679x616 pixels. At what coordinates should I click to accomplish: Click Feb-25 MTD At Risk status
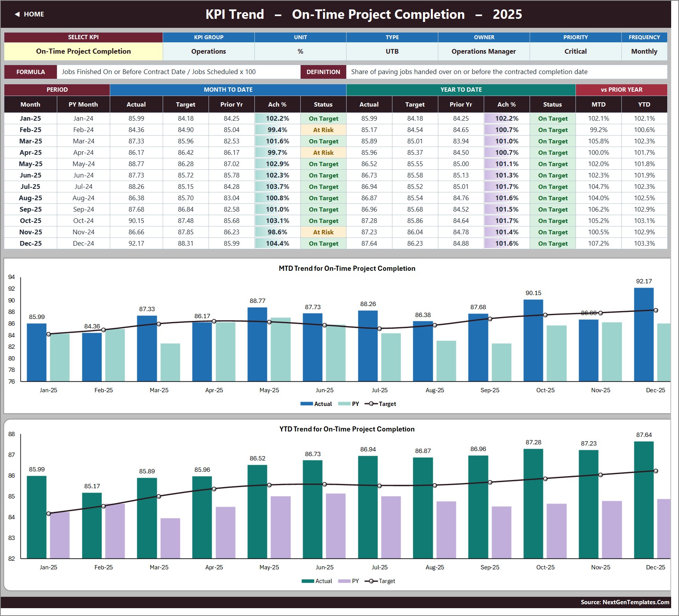(x=323, y=130)
